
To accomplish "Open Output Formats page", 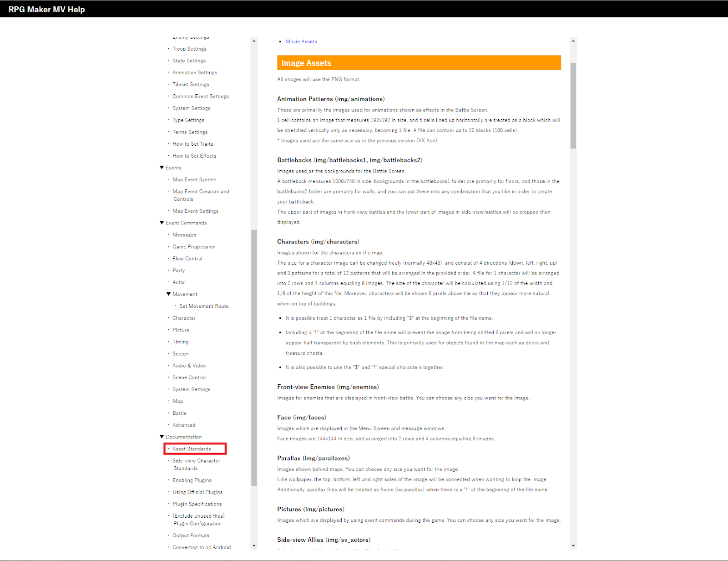I will click(x=191, y=535).
